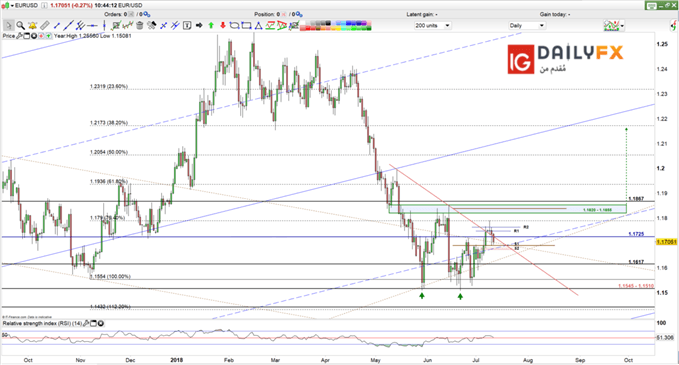The height and width of the screenshot is (365, 679).
Task: Click the green arrow Price icon
Action: [x=48, y=36]
